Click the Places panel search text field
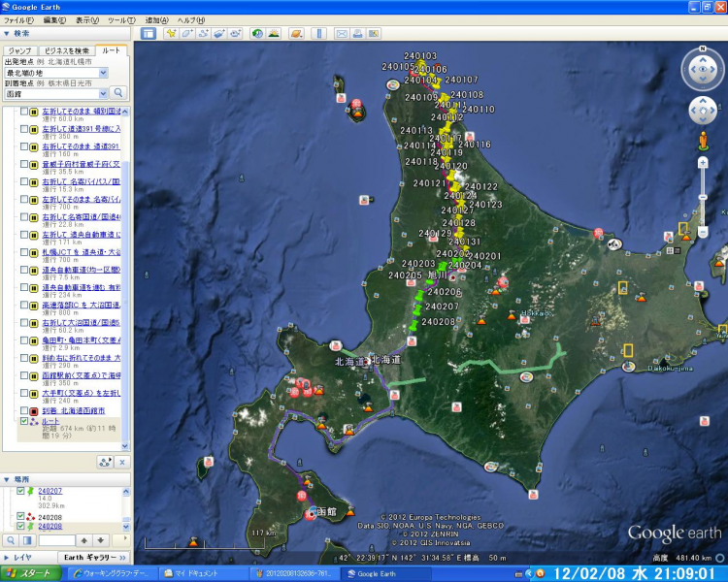 tap(56, 540)
